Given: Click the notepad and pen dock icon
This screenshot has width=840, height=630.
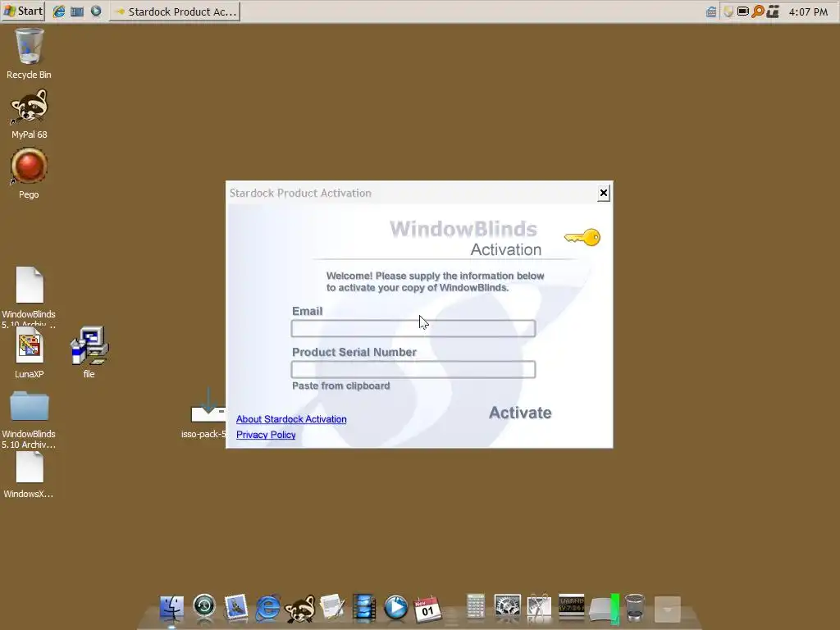Looking at the screenshot, I should click(x=332, y=608).
